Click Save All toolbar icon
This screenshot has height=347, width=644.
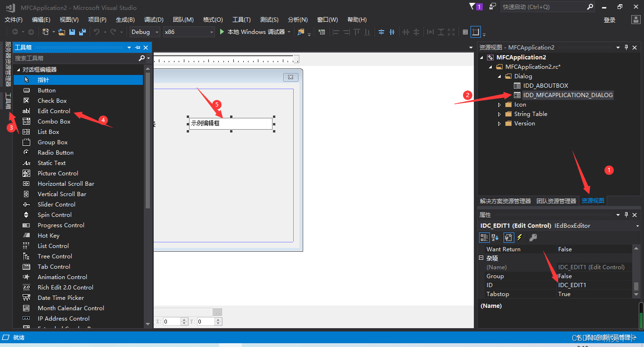point(83,32)
